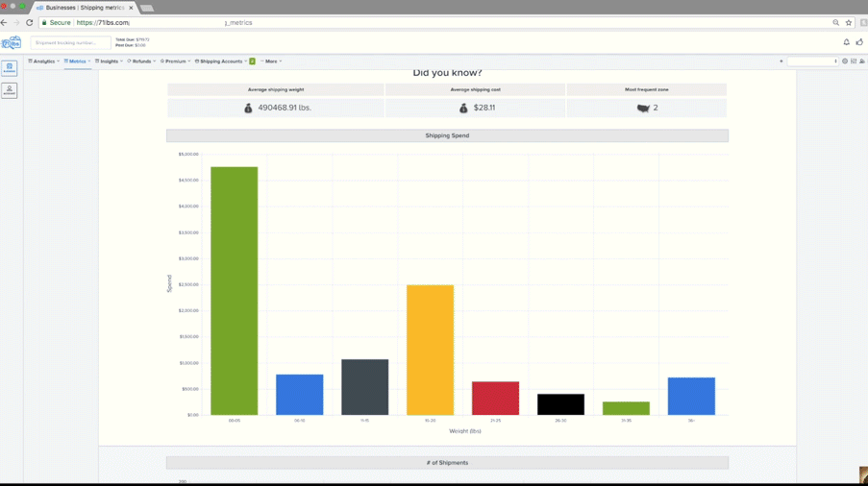Click the yellow 16-20 weight bar
The width and height of the screenshot is (868, 486).
(x=430, y=350)
